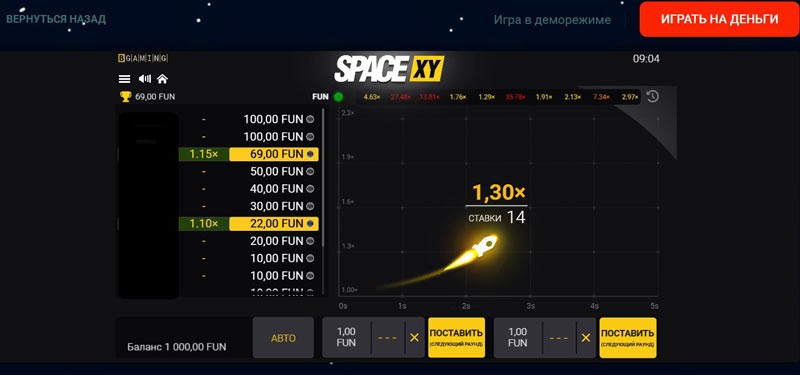Click ИГРАТЬ НА ДЕНЬГИ button
This screenshot has width=800, height=375.
coord(720,19)
